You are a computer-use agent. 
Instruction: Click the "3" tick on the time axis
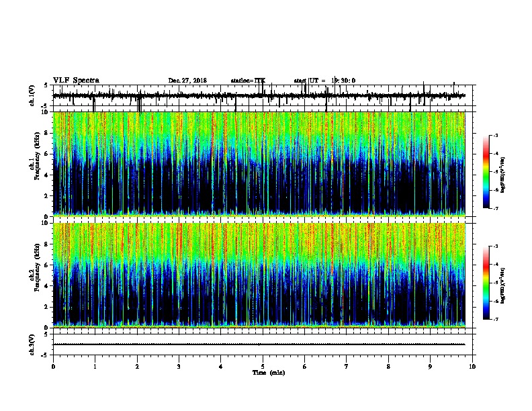coord(179,367)
